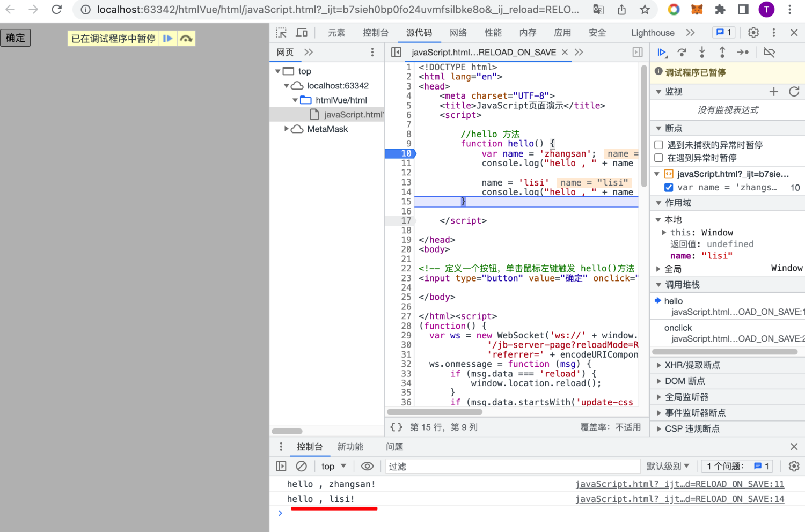
Task: Expand the MetaMask tree node
Action: 286,129
